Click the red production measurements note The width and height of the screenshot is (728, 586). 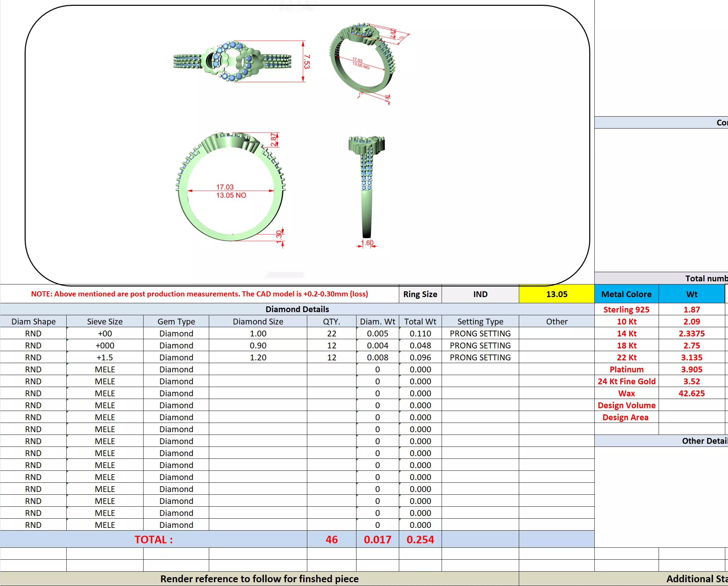(x=199, y=294)
